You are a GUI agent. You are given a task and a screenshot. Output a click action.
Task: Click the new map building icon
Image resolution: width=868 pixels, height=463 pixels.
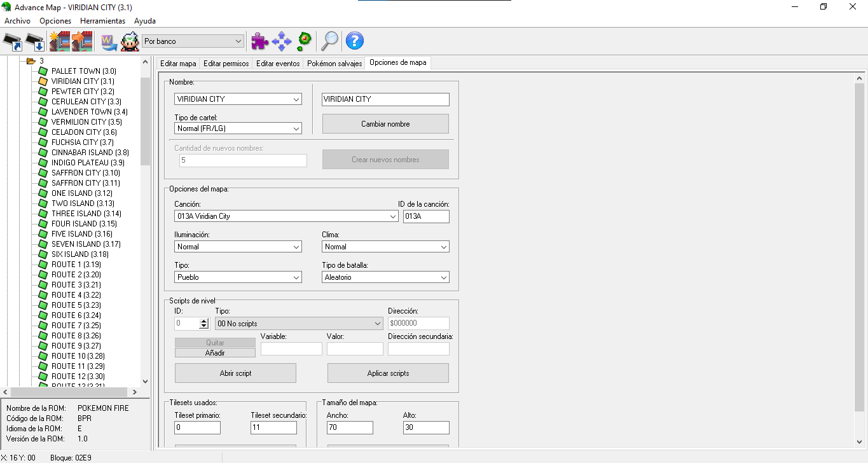60,41
